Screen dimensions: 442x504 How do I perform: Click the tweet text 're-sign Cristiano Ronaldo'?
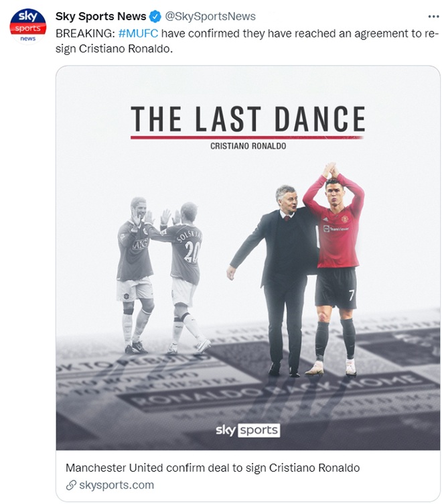pos(246,41)
